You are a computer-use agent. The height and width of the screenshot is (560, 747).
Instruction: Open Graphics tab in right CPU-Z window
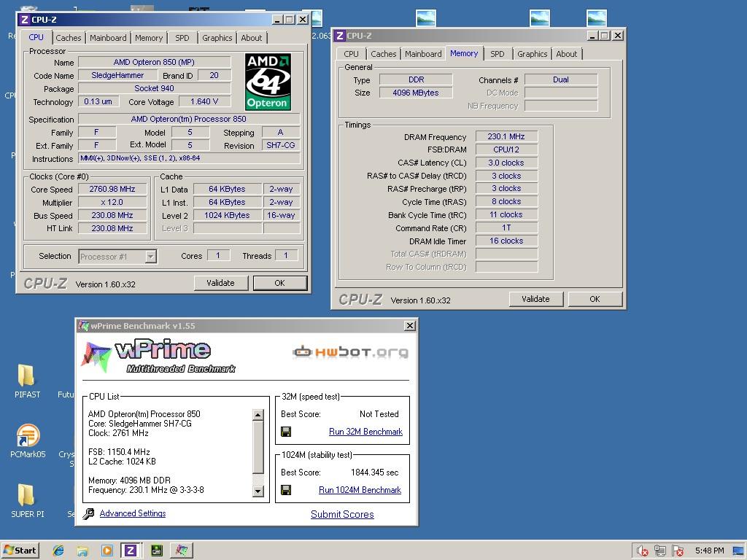point(532,54)
